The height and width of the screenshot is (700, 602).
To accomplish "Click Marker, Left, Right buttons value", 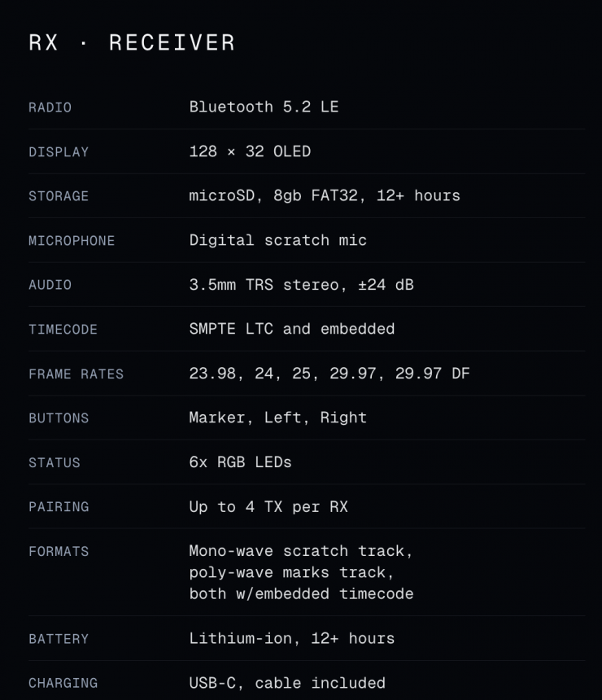I will pyautogui.click(x=277, y=418).
